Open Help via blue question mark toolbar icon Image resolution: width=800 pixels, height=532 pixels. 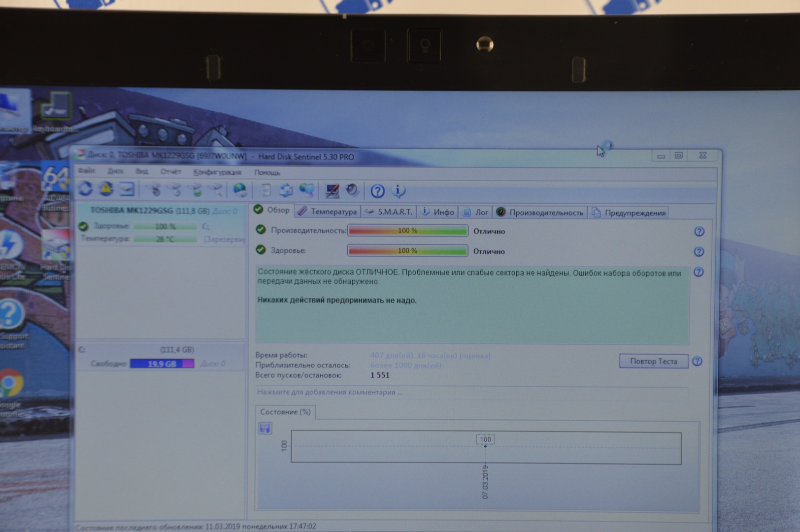[x=377, y=191]
